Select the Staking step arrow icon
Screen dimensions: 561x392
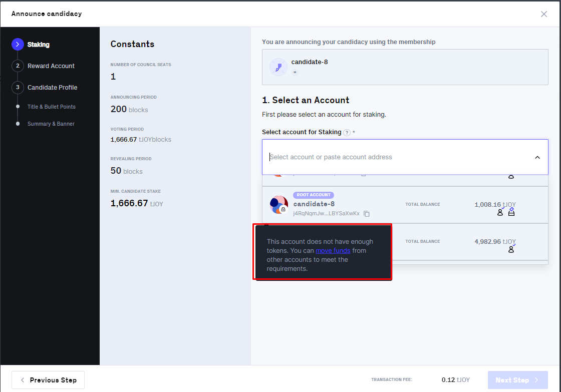(18, 45)
